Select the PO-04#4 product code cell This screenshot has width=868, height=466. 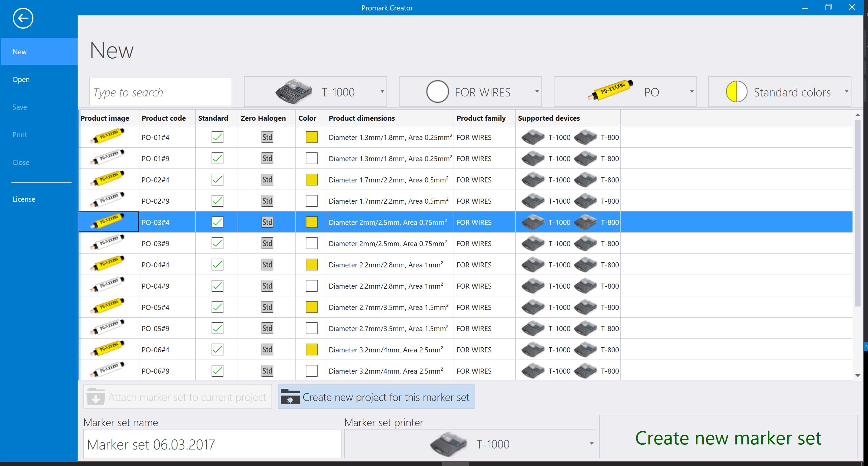tap(167, 265)
